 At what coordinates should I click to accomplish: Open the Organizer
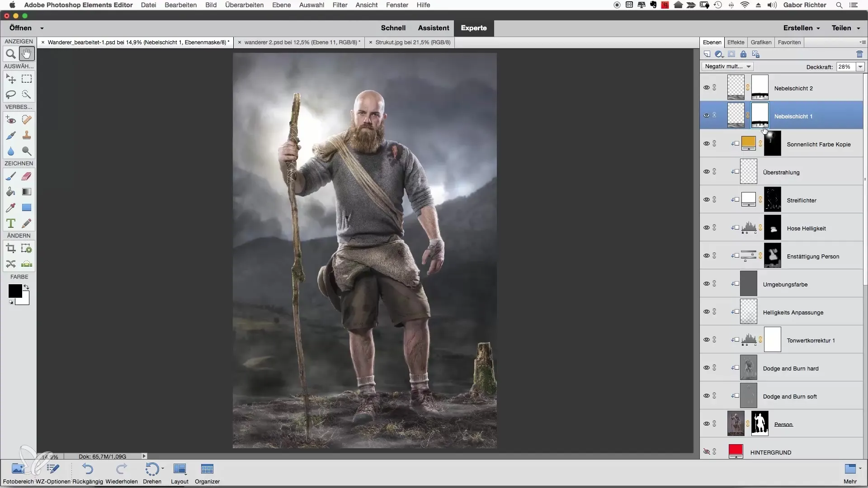coord(207,473)
